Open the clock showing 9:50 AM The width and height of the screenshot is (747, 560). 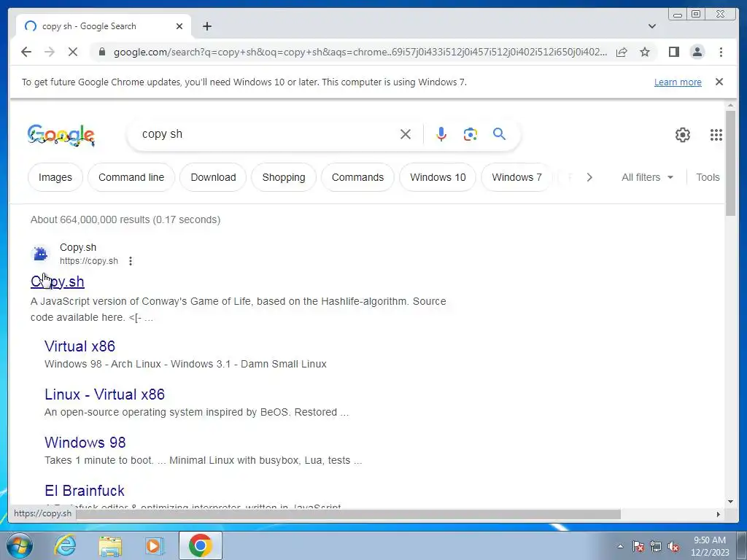pos(710,545)
